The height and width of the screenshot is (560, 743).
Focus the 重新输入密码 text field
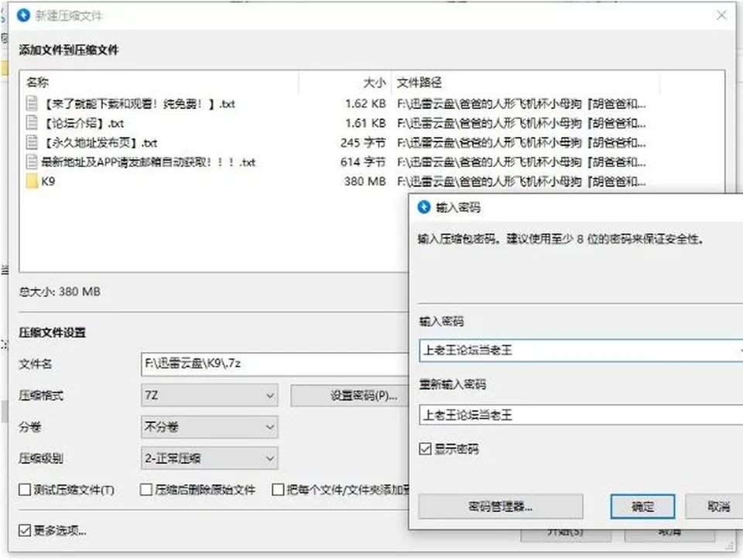[x=581, y=415]
